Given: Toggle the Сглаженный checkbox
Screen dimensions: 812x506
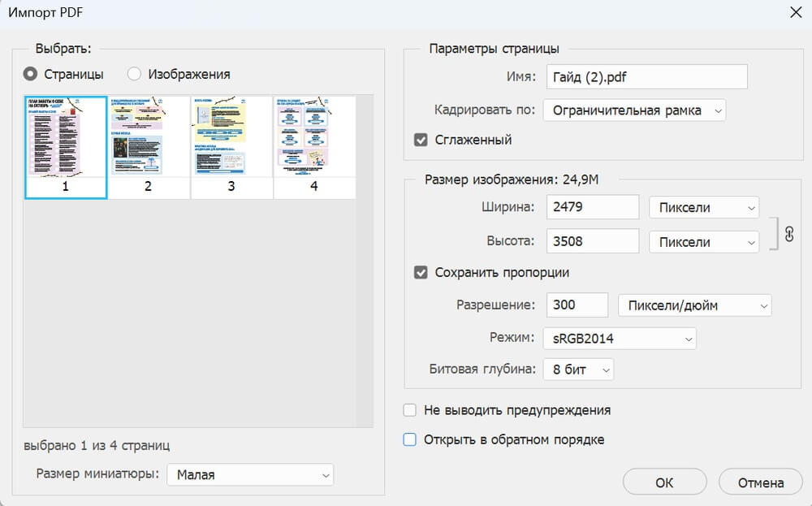Looking at the screenshot, I should (421, 140).
